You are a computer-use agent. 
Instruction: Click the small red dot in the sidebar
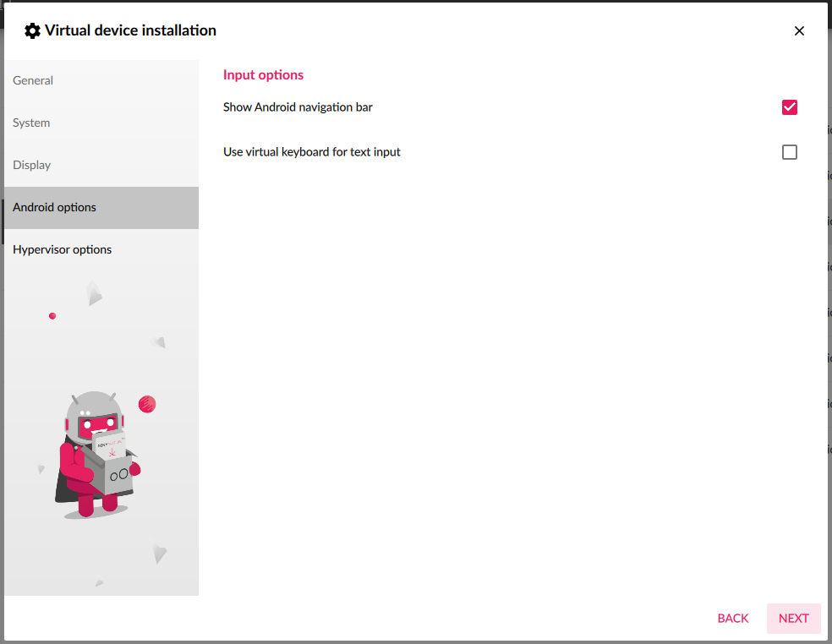(x=52, y=316)
